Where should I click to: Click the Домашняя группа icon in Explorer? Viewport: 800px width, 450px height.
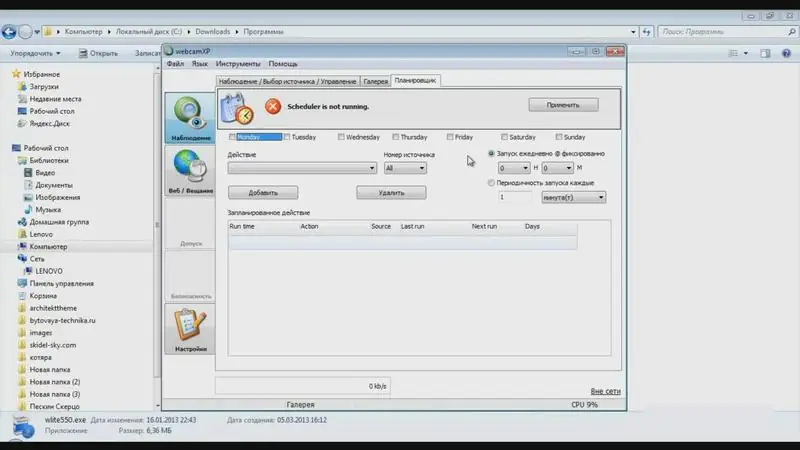coord(22,222)
